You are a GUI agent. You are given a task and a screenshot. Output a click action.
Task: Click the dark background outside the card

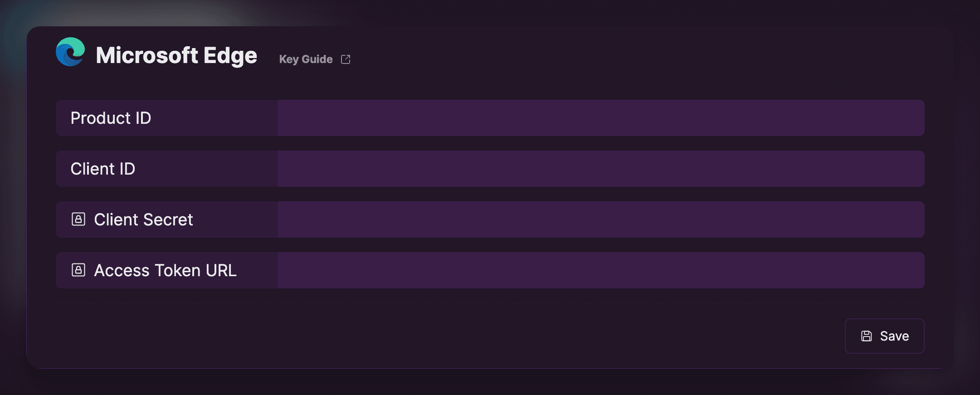pos(453,383)
